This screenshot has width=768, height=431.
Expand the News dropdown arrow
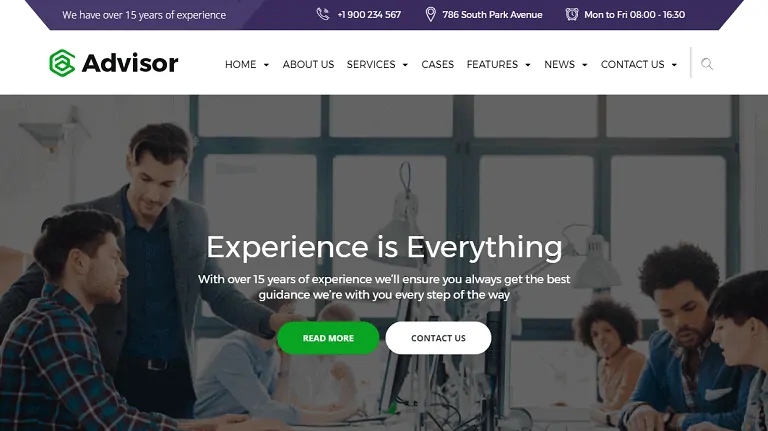[584, 65]
